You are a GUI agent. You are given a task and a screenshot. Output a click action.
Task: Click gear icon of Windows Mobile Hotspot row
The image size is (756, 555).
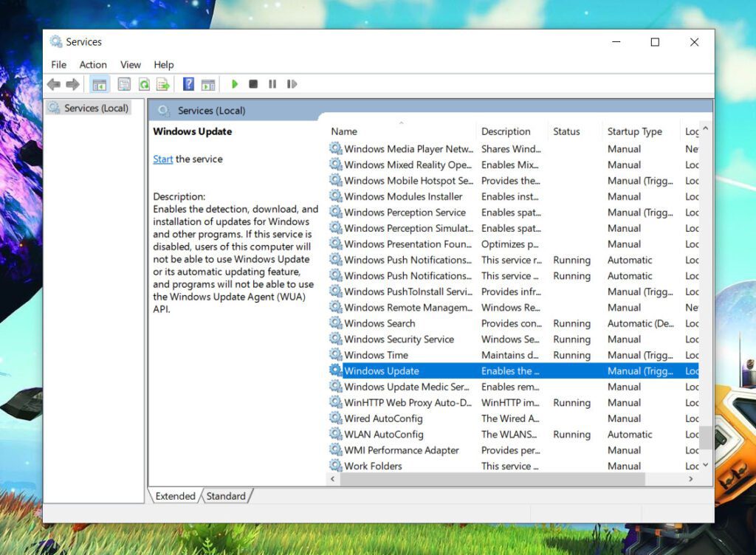(x=336, y=180)
